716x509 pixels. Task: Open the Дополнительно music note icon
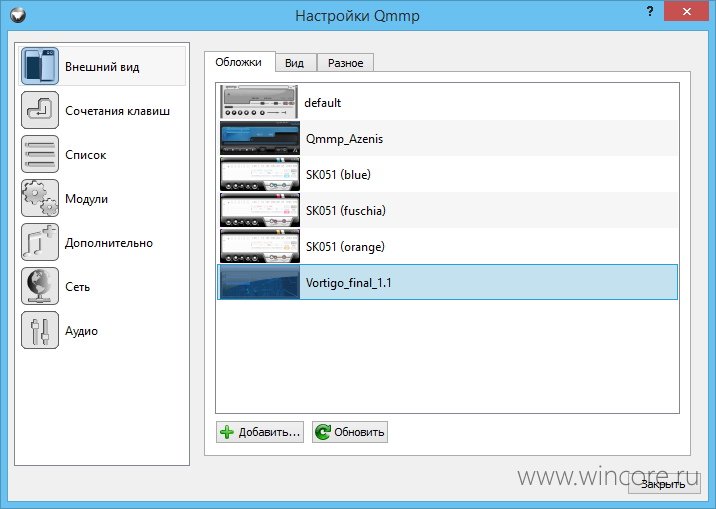40,242
